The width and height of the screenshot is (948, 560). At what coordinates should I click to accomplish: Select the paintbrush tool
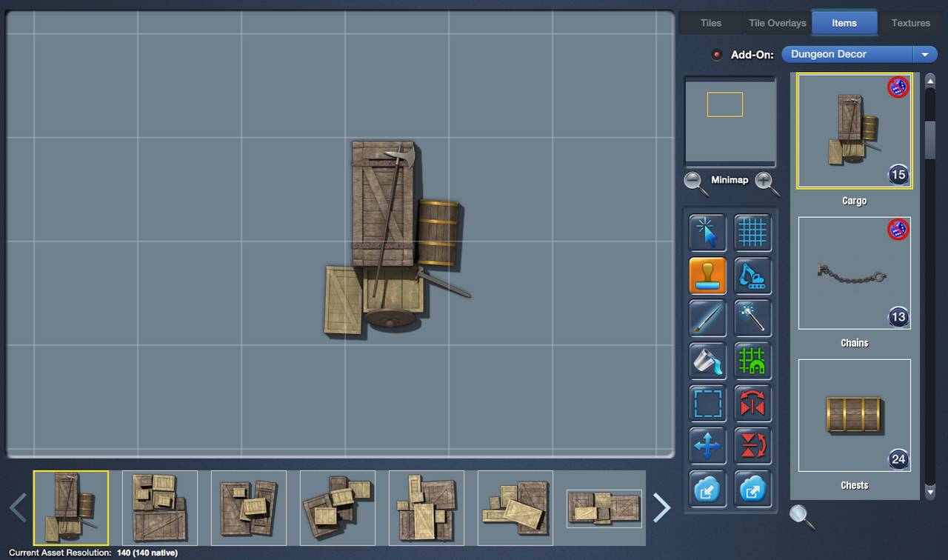[x=707, y=319]
